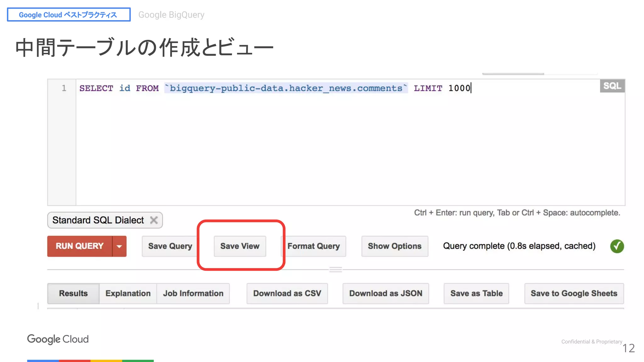644x362 pixels.
Task: Click the LIMIT keyword in the query
Action: click(428, 88)
